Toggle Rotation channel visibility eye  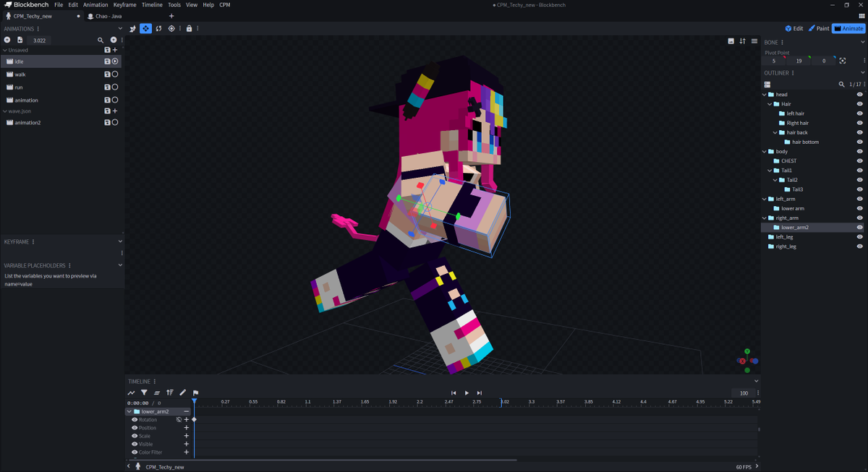click(x=135, y=420)
